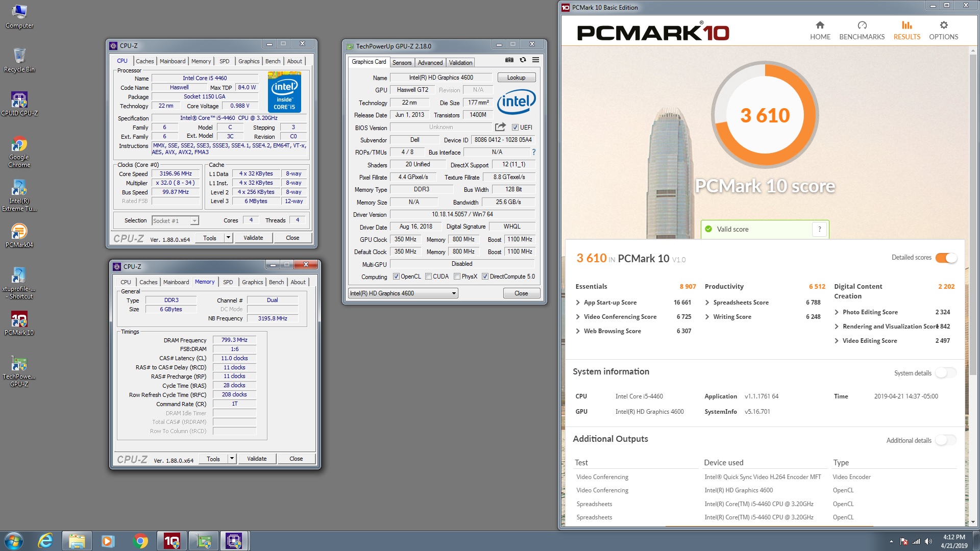Toggle OpenCL checkbox in GPU-Z
This screenshot has width=980, height=551.
pyautogui.click(x=396, y=277)
